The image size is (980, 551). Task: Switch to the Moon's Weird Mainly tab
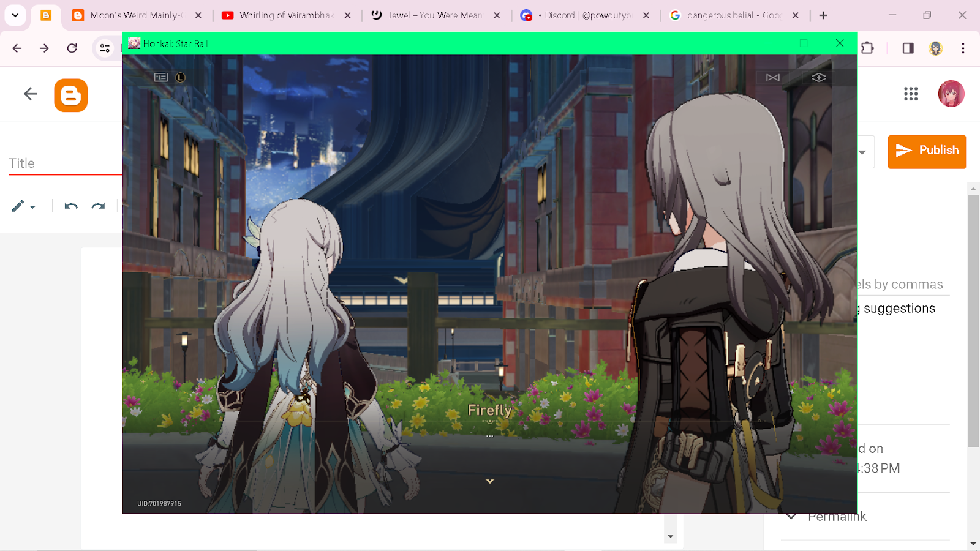pos(137,15)
